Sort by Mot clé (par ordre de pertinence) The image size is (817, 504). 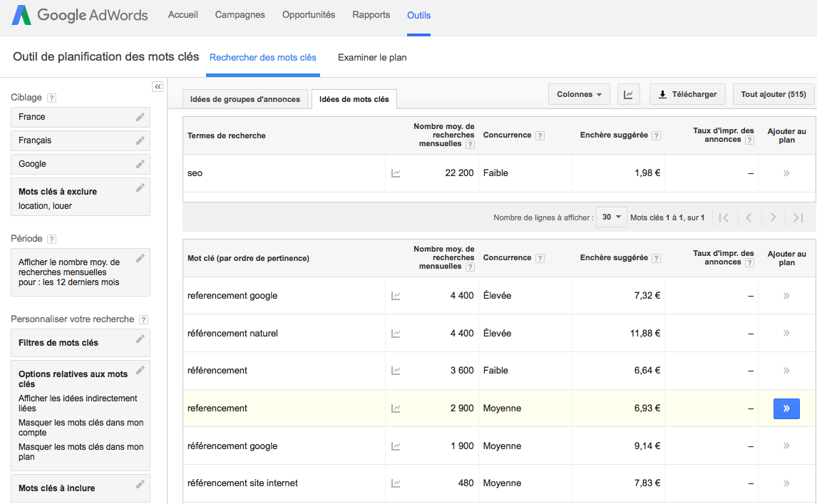pos(248,259)
